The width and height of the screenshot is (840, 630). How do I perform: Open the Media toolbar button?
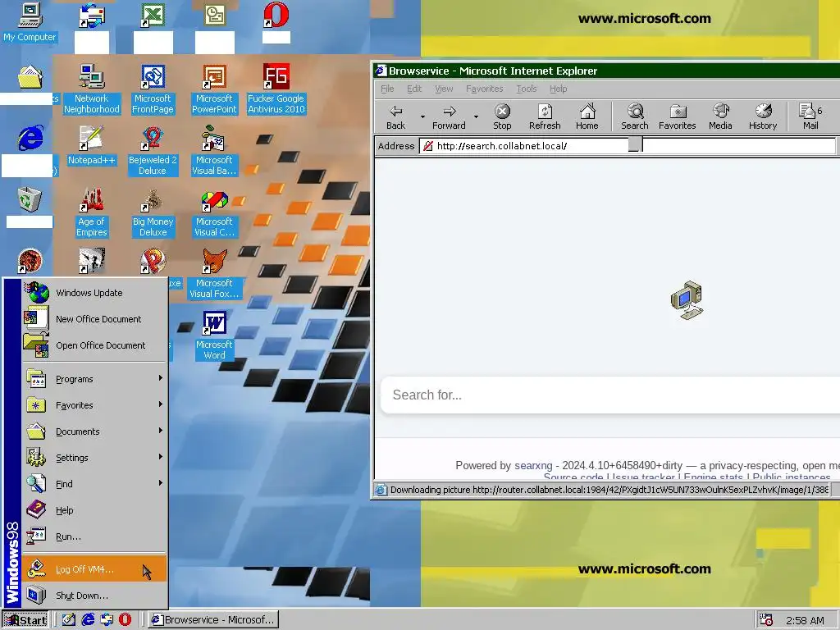(720, 116)
